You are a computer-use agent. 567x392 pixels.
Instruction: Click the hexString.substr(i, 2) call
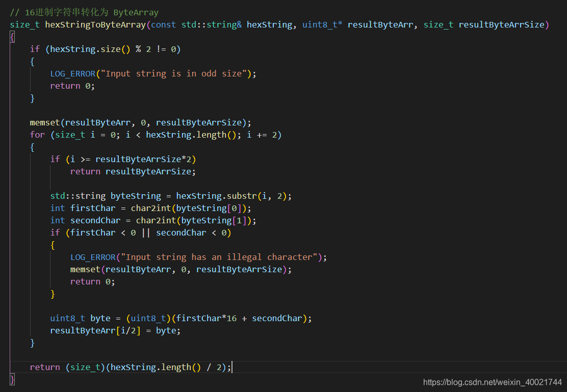pyautogui.click(x=231, y=196)
